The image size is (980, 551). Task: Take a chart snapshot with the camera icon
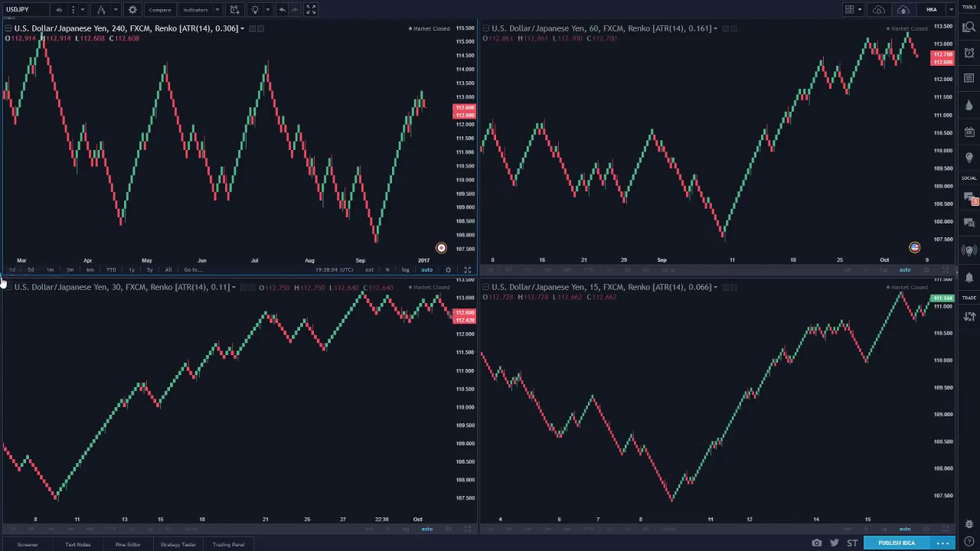[817, 543]
